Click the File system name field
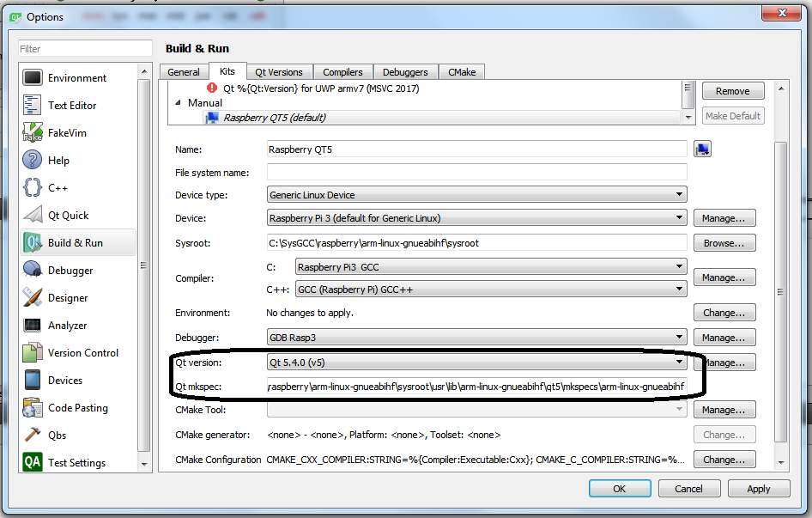812x518 pixels. [x=477, y=172]
